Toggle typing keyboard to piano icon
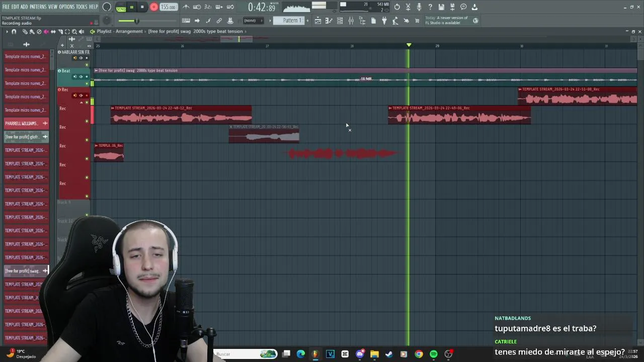644x362 pixels. point(186,21)
